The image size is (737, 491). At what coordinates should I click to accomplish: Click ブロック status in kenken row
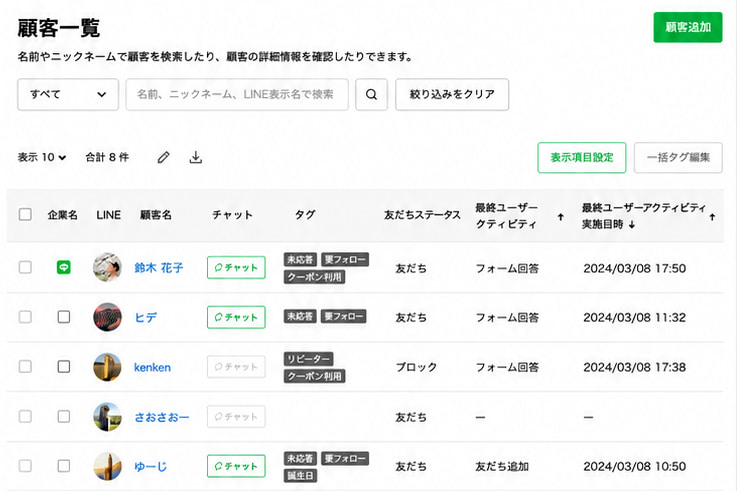click(416, 367)
